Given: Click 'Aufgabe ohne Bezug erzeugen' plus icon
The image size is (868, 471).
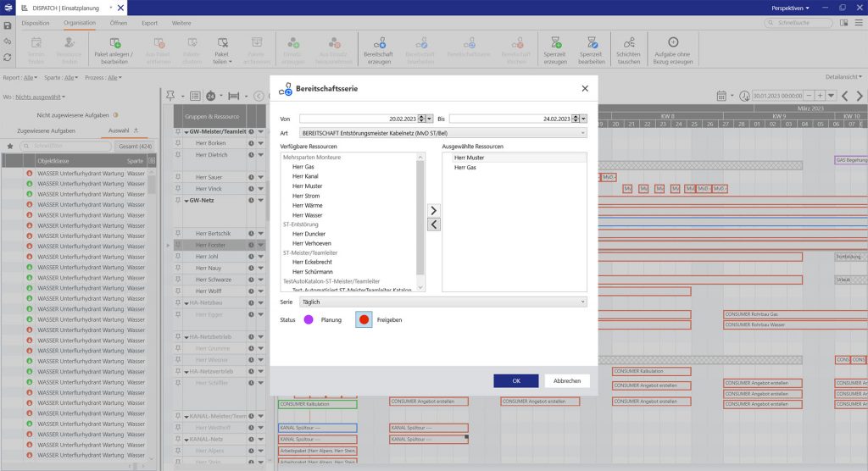Looking at the screenshot, I should tap(673, 42).
